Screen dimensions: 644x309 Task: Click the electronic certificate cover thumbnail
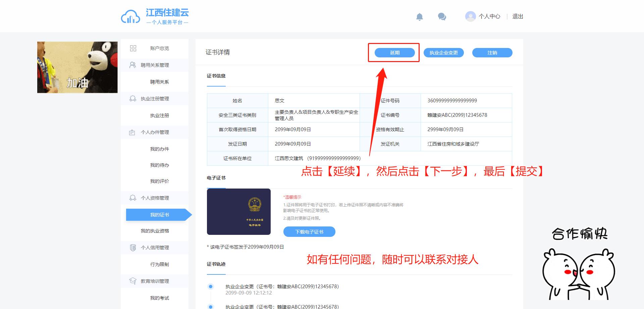pos(238,212)
